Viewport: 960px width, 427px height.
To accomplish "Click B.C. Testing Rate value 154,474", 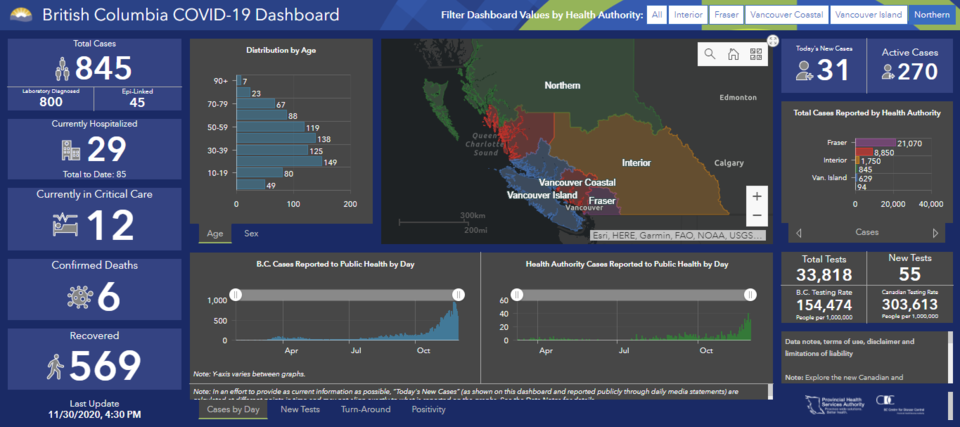I will (x=823, y=305).
